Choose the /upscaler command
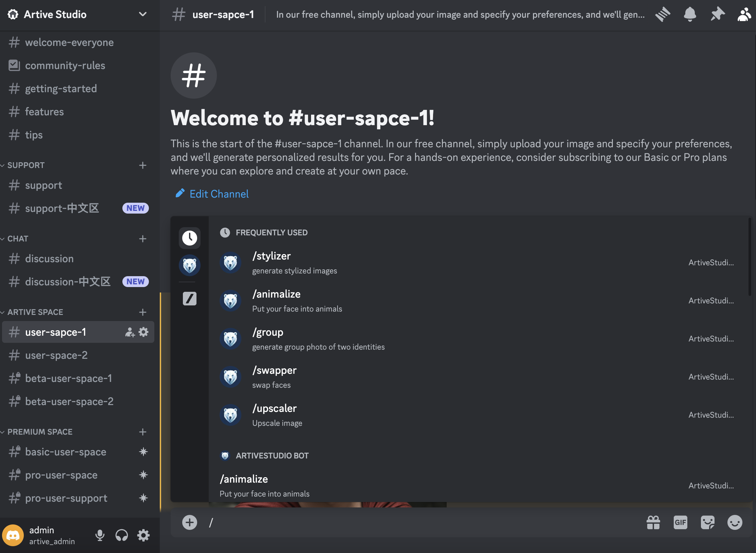756x553 pixels. click(x=478, y=415)
